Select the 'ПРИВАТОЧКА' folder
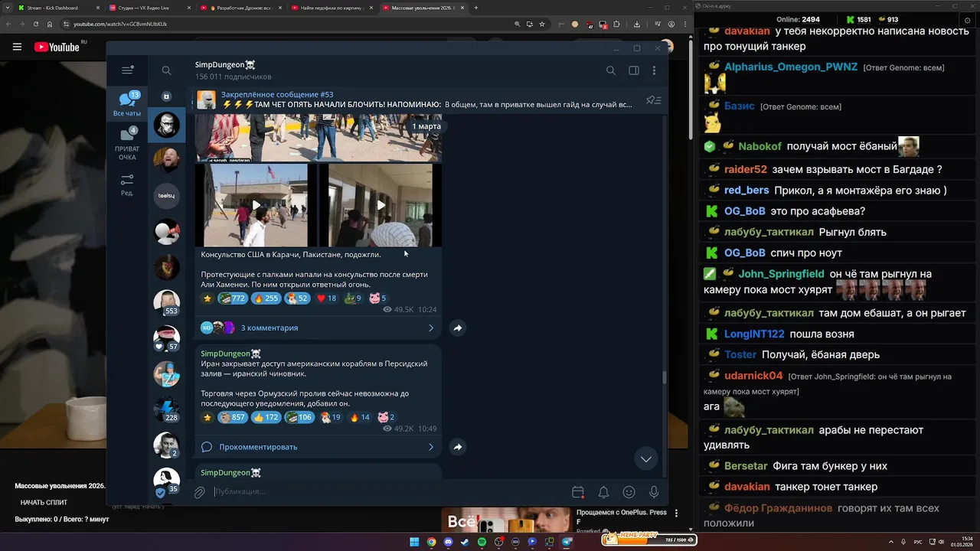Image resolution: width=980 pixels, height=551 pixels. [127, 144]
